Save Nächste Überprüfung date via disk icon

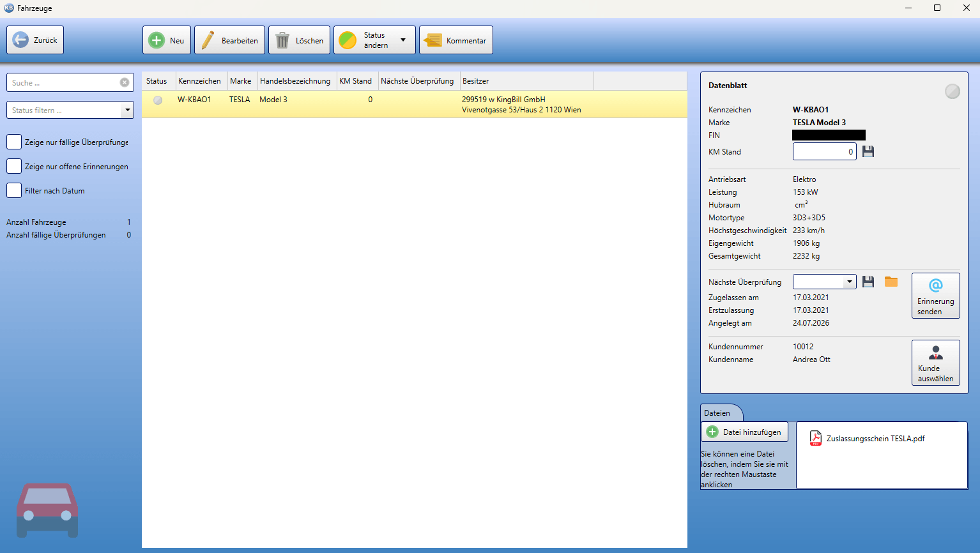click(x=868, y=282)
